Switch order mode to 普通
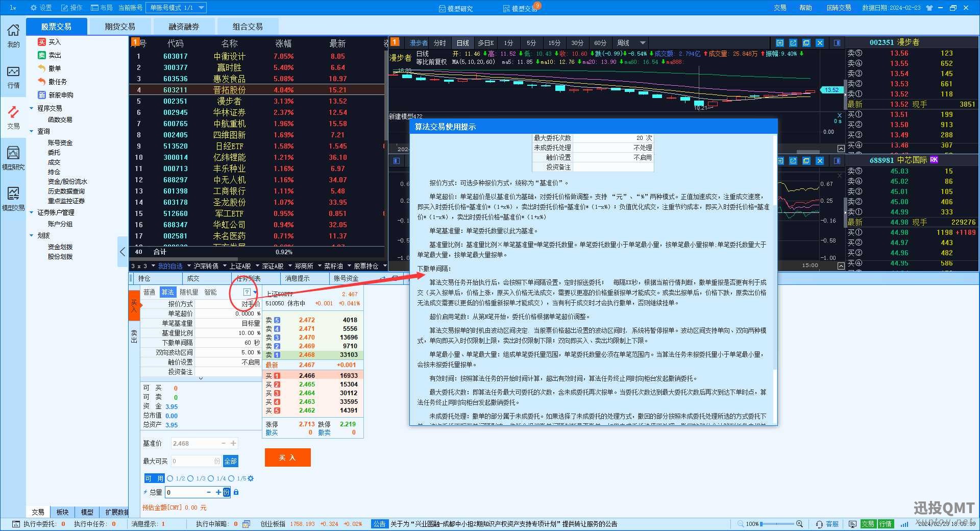The width and height of the screenshot is (980, 531). (149, 292)
